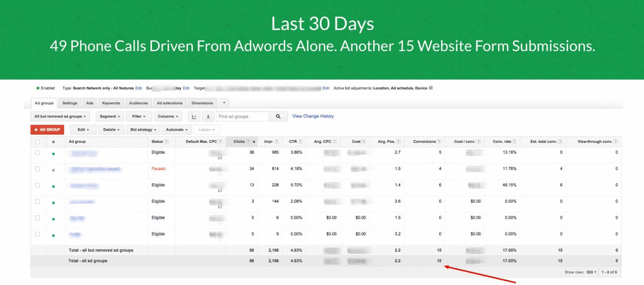Click the red + AD GROUP button

(47, 130)
